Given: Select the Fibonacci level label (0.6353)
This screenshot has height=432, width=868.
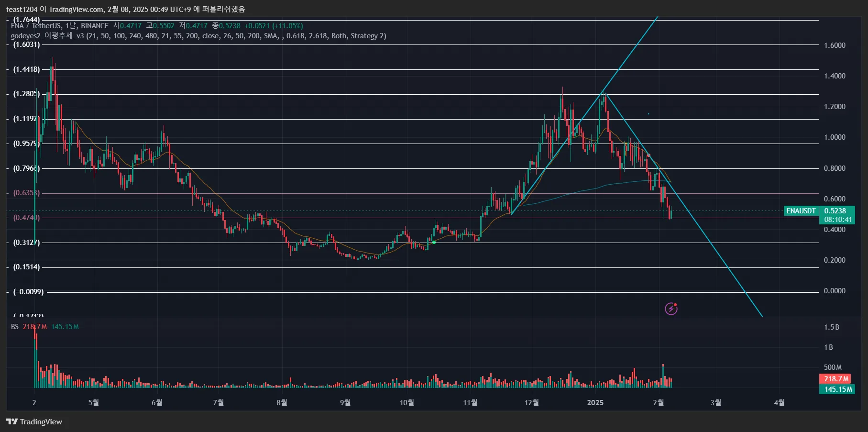Looking at the screenshot, I should (26, 193).
